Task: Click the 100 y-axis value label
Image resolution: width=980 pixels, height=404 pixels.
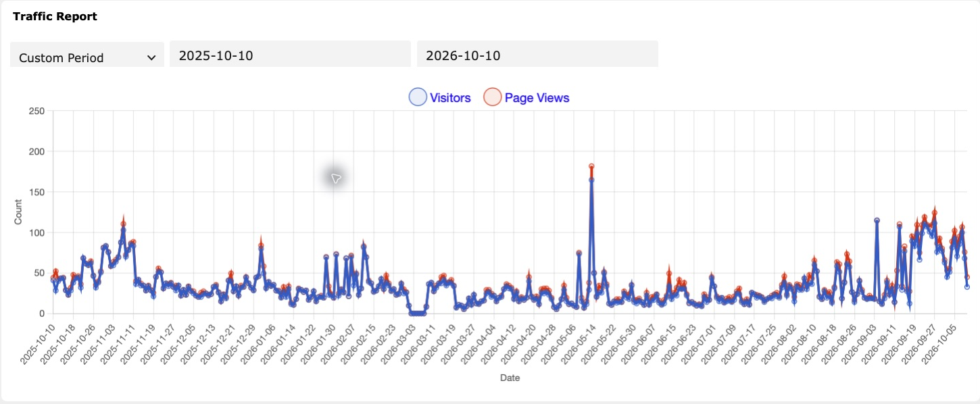Action: click(x=36, y=232)
